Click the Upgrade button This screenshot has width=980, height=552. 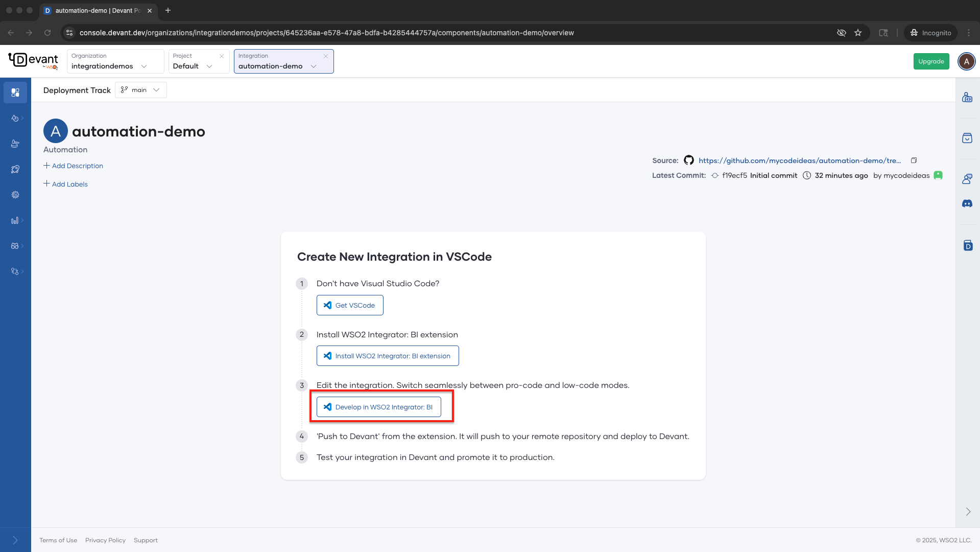931,61
